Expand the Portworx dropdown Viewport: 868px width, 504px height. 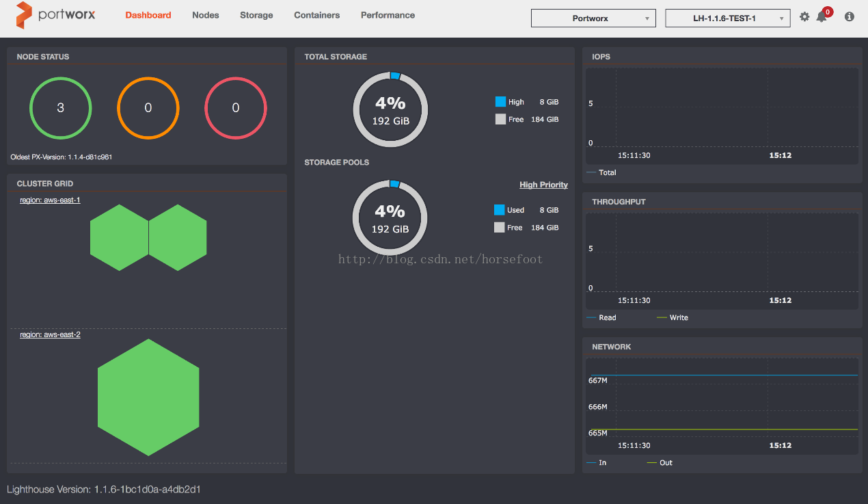pos(593,18)
